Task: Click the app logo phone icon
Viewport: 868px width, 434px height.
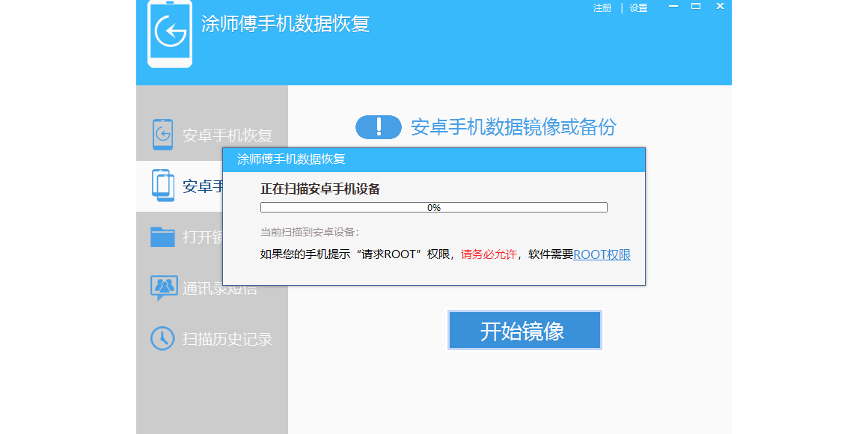Action: coord(170,34)
